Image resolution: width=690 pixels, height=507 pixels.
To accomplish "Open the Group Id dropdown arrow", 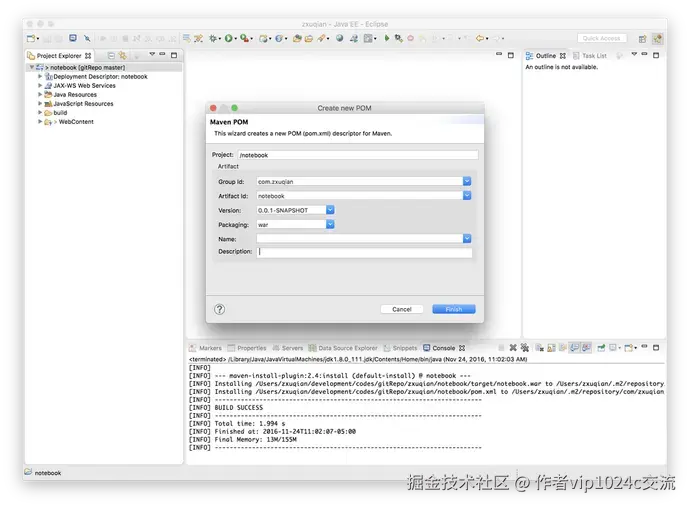I will tap(467, 181).
